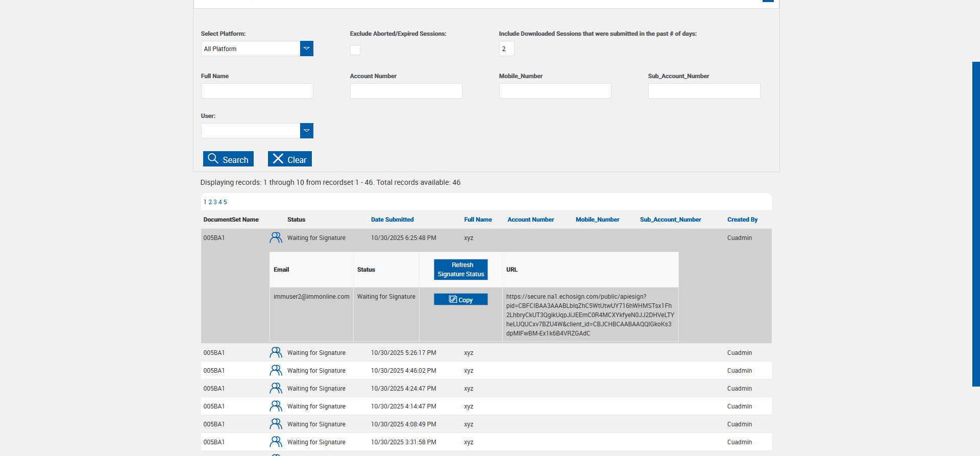Sort by Date Submitted column
This screenshot has height=456, width=980.
pyautogui.click(x=392, y=220)
